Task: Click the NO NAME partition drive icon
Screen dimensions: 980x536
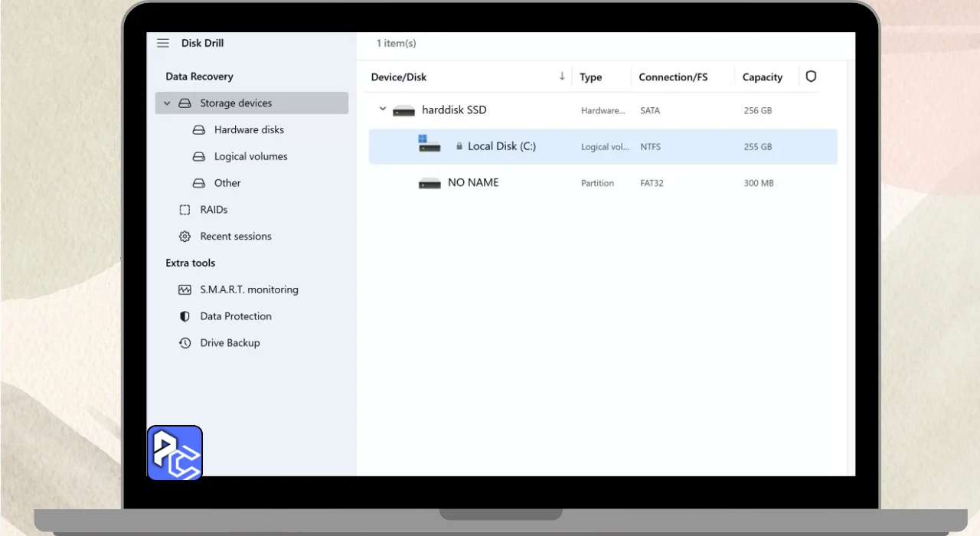Action: point(430,184)
